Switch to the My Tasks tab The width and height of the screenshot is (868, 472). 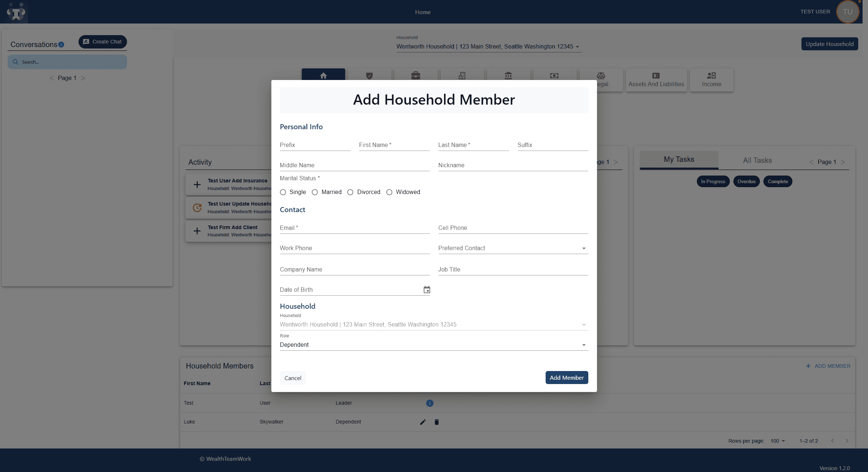[x=679, y=160]
